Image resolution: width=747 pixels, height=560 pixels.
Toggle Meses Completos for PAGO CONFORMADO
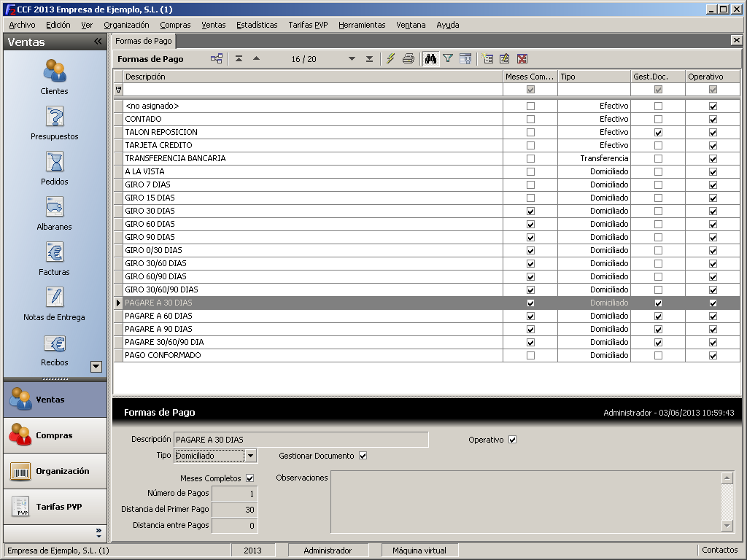[x=531, y=355]
